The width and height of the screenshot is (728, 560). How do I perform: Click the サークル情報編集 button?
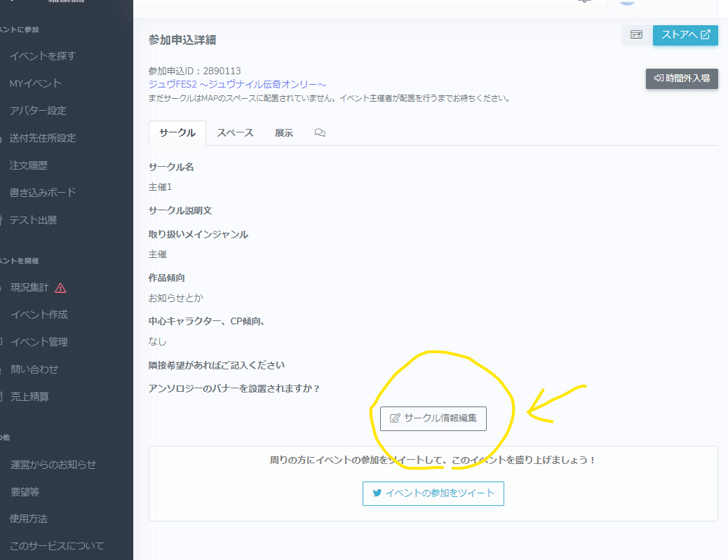point(433,418)
